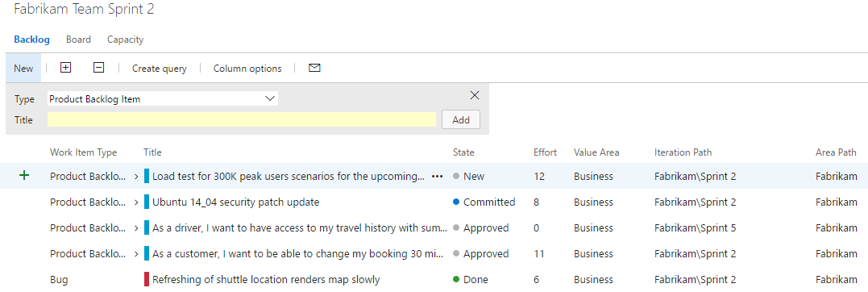Click effort value '12'
868x292 pixels.
pyautogui.click(x=539, y=176)
